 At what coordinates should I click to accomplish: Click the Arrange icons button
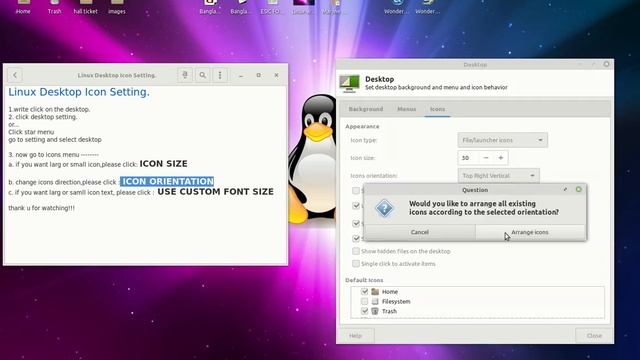click(x=530, y=232)
